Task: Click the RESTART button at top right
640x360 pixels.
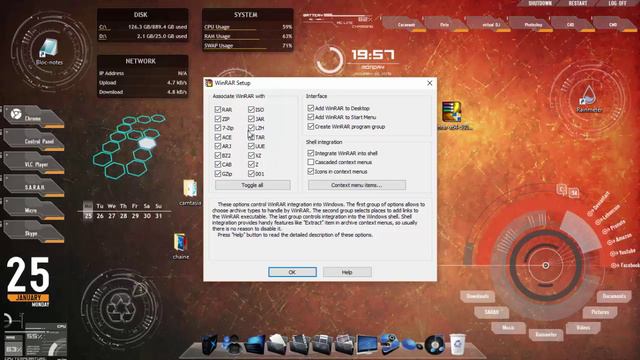Action: click(578, 3)
